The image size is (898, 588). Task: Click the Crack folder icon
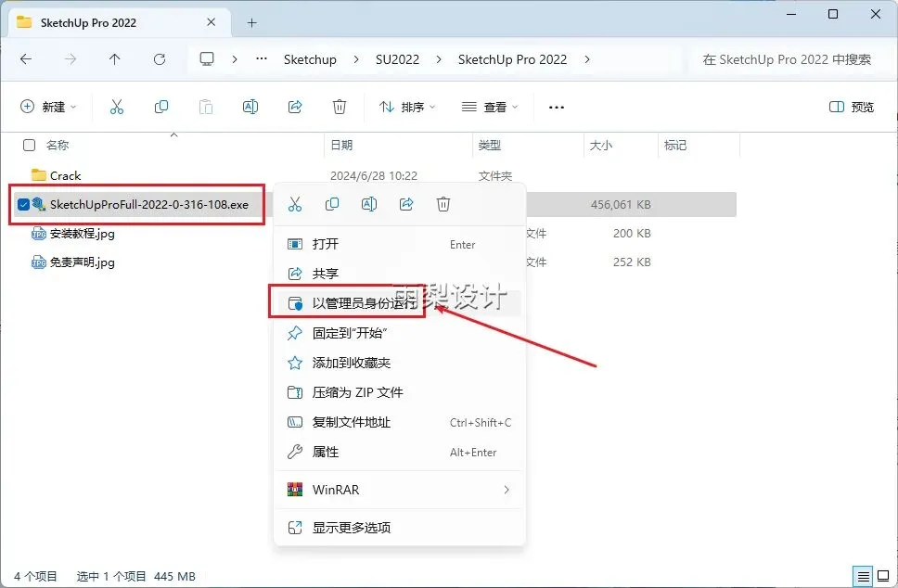[x=38, y=175]
